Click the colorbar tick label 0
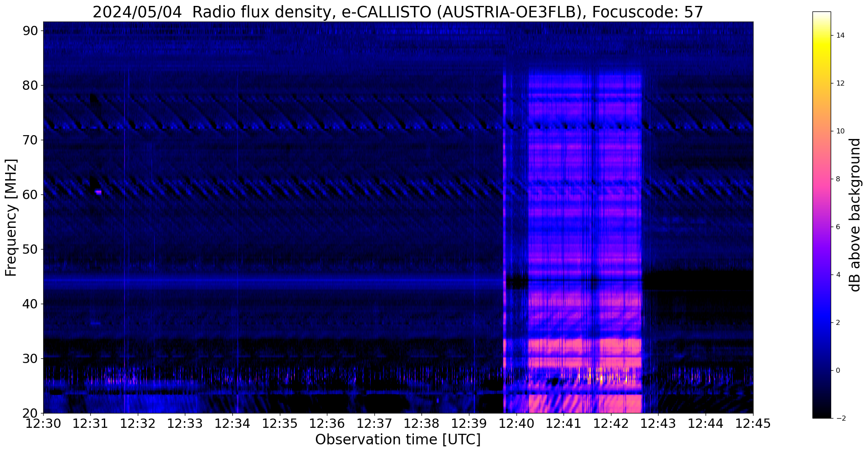This screenshot has height=452, width=868. (x=837, y=371)
